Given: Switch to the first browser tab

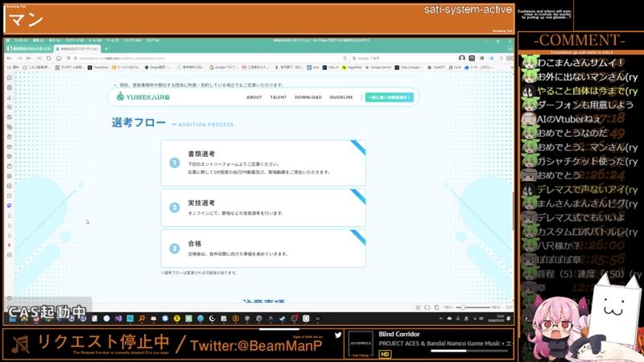Looking at the screenshot, I should tap(29, 49).
